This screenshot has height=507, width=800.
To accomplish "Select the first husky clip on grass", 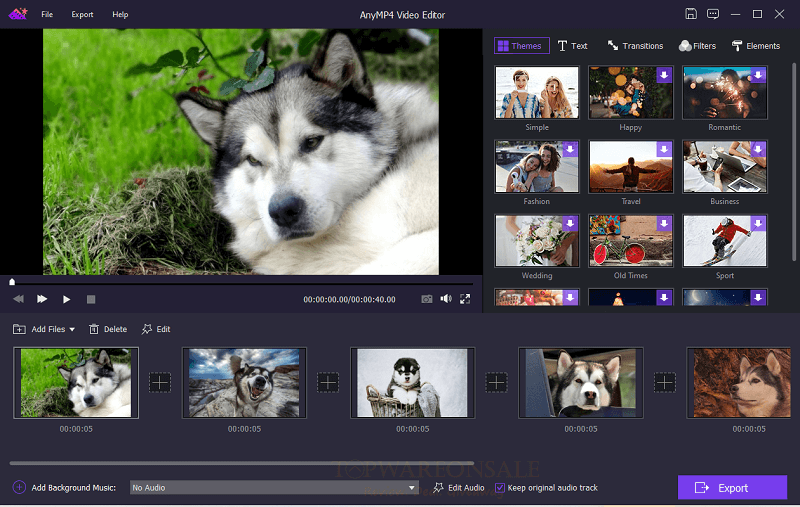I will point(76,383).
